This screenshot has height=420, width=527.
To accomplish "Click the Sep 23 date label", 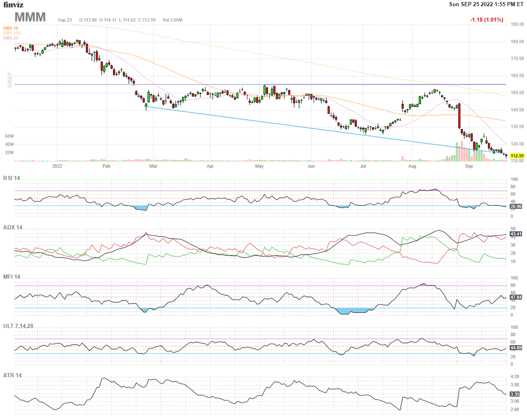I will point(65,20).
